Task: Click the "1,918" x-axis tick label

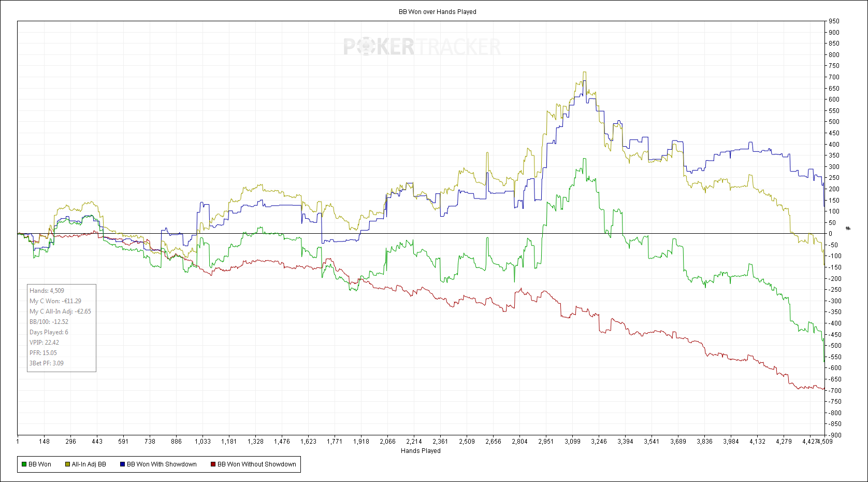Action: [x=361, y=442]
